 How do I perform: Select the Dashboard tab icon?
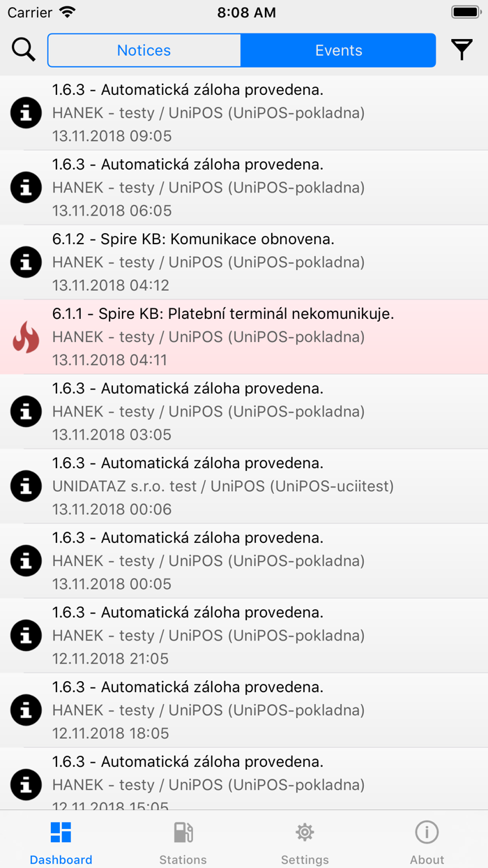(x=61, y=832)
